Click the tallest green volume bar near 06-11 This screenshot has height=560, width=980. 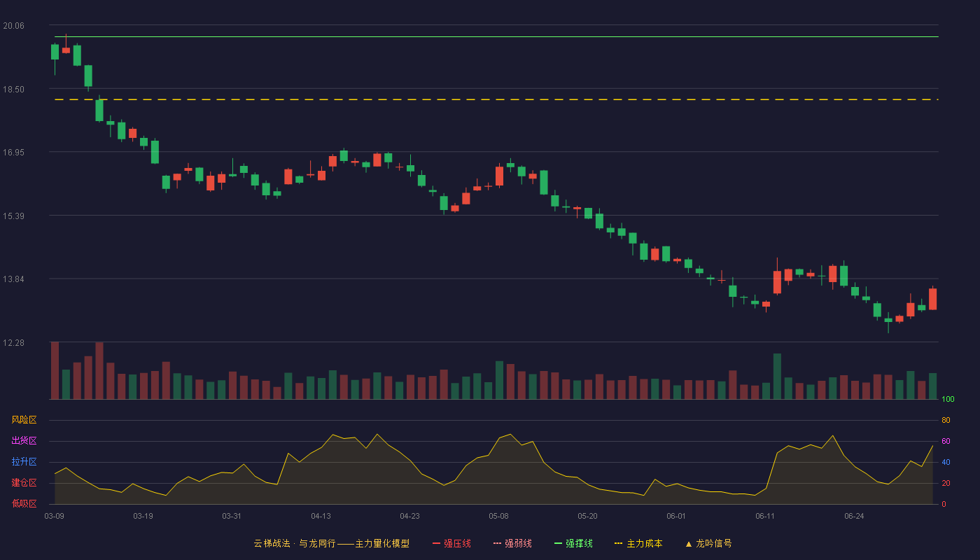[x=777, y=377]
